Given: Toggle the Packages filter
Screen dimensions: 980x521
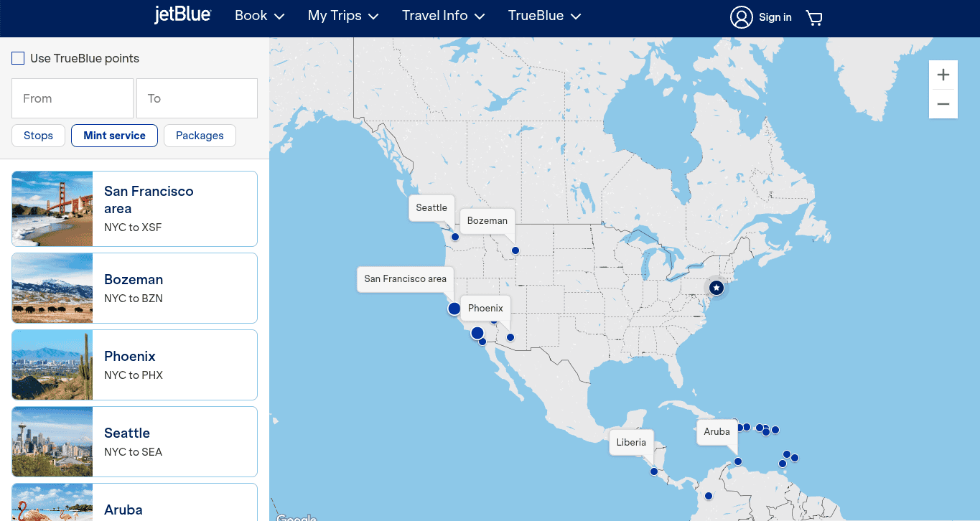Looking at the screenshot, I should coord(200,136).
